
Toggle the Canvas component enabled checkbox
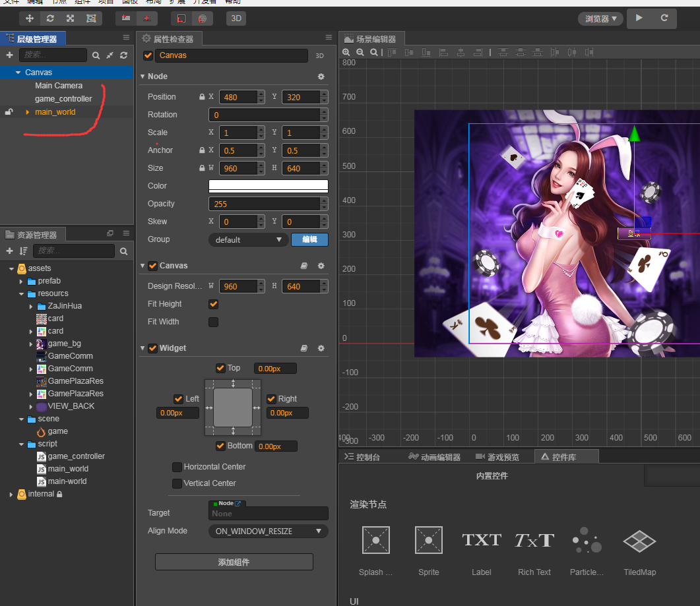pyautogui.click(x=152, y=266)
